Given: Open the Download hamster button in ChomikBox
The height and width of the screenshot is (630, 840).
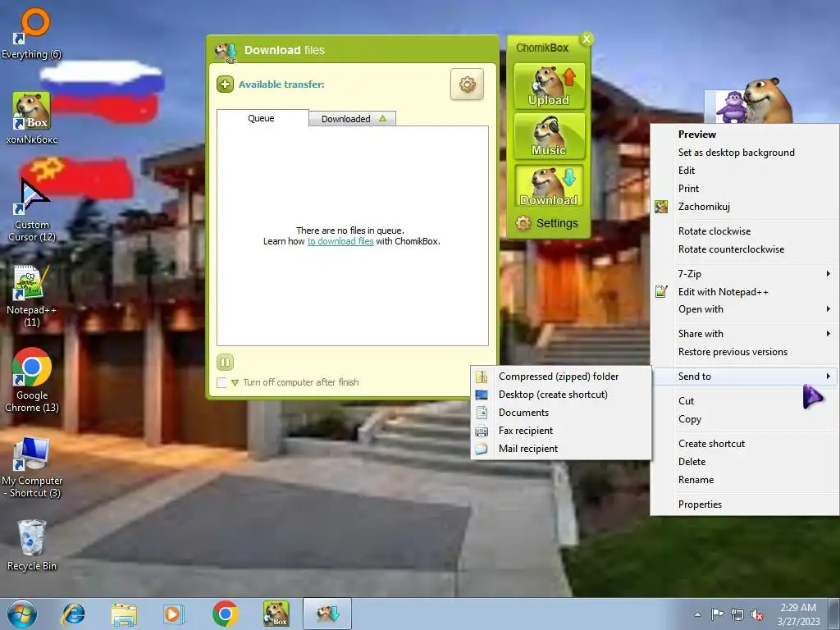Looking at the screenshot, I should (549, 186).
